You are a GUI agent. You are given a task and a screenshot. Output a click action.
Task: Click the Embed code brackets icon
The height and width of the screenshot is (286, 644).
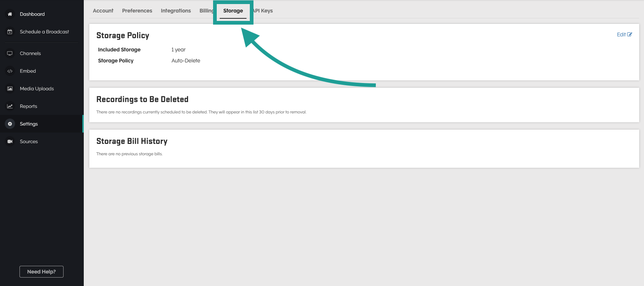[10, 71]
